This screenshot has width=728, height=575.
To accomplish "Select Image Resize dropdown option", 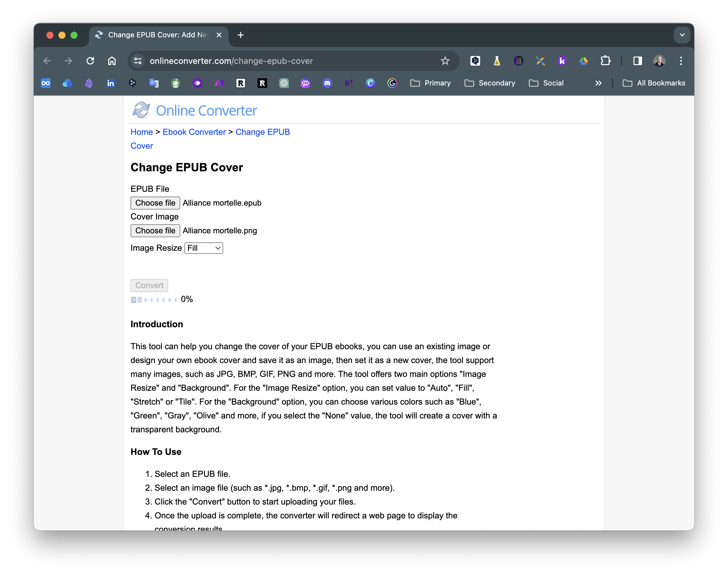I will click(203, 248).
